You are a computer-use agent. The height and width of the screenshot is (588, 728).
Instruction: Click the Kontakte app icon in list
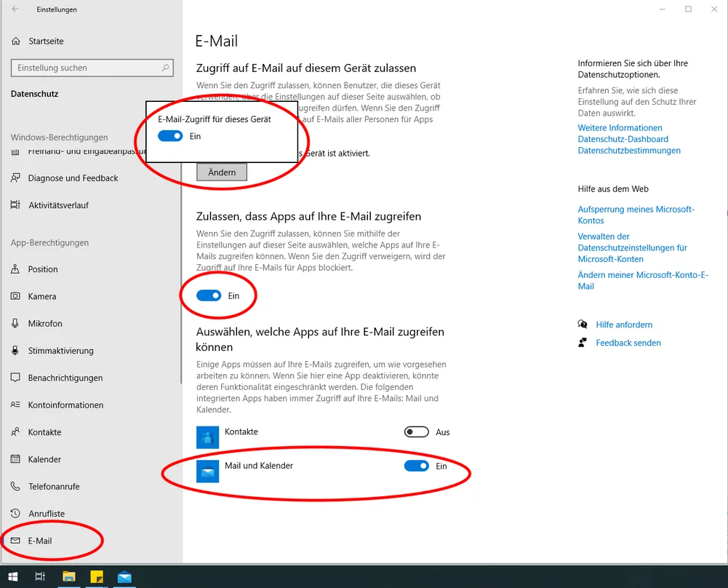tap(207, 437)
